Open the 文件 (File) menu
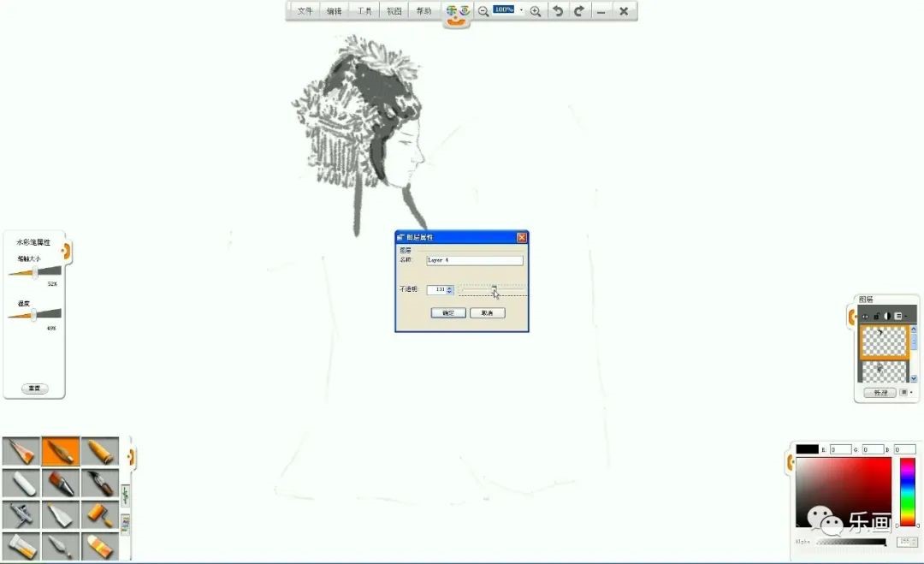This screenshot has height=564, width=924. 305,11
